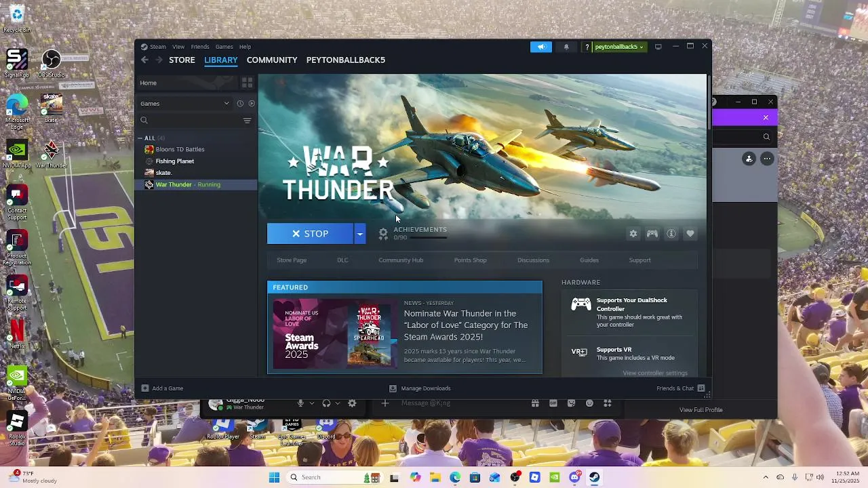Open War Thunder Support link
Viewport: 868px width, 488px height.
(639, 260)
